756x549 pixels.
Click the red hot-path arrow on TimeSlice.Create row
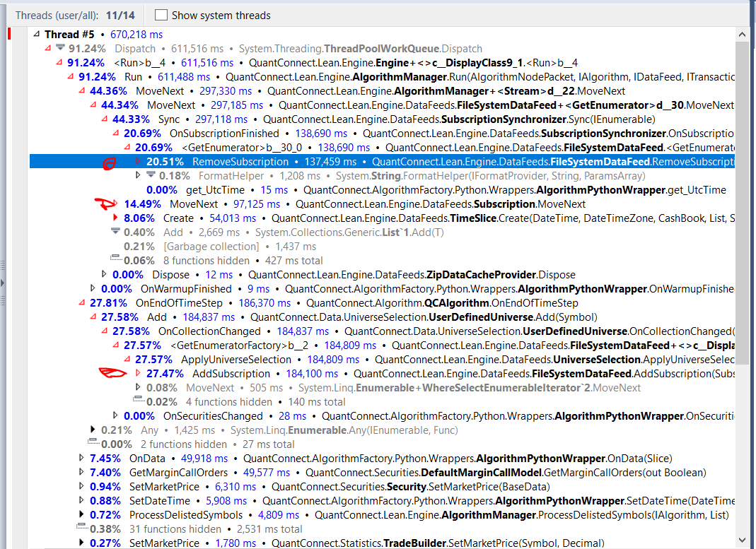pyautogui.click(x=115, y=218)
